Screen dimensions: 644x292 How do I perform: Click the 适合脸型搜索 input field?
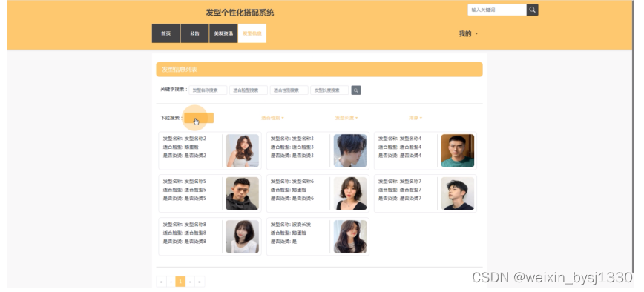point(249,90)
